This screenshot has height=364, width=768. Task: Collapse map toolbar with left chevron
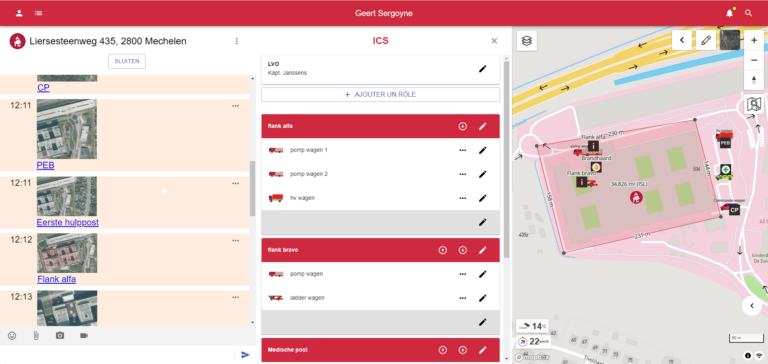[682, 40]
